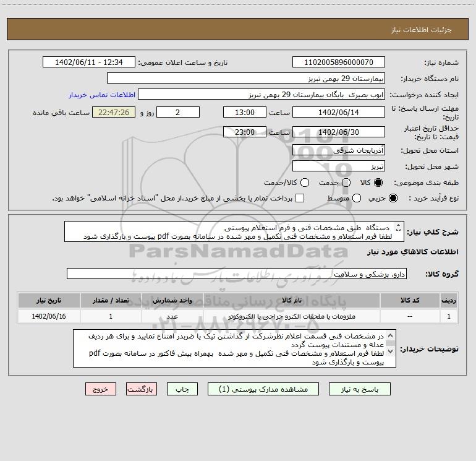Click the 1402/06/16 need date cell
476x461 pixels.
pyautogui.click(x=49, y=316)
